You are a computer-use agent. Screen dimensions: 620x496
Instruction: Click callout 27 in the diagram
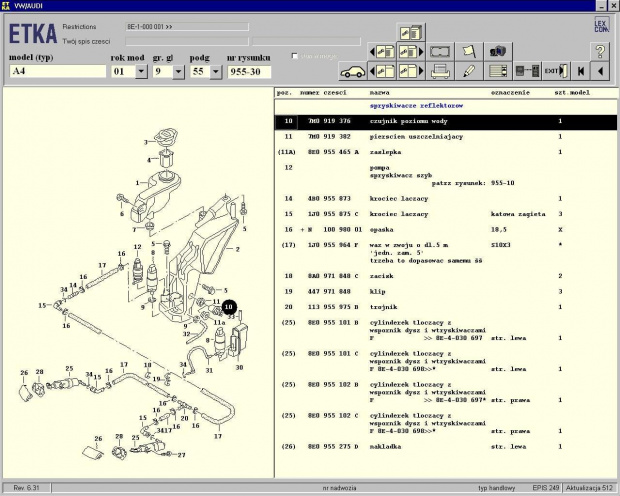(181, 455)
